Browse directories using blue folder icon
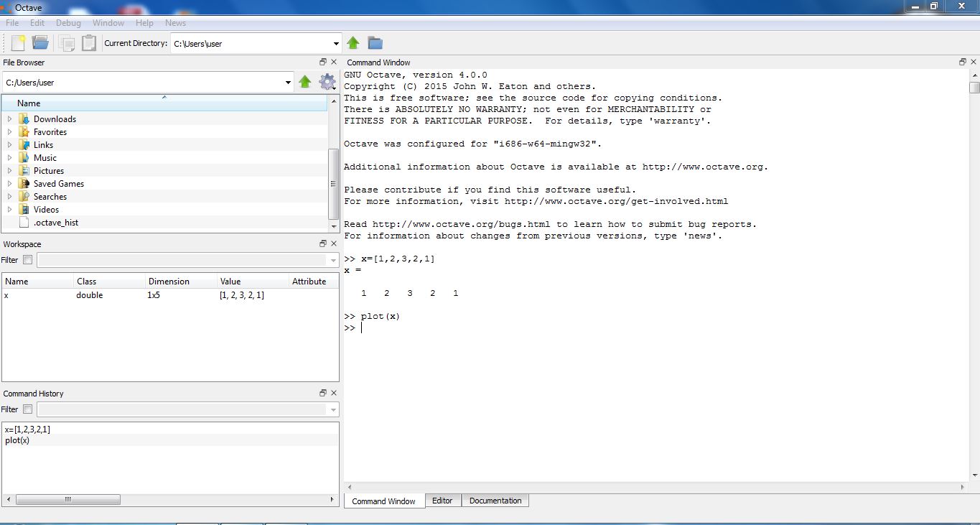Image resolution: width=980 pixels, height=525 pixels. point(375,43)
